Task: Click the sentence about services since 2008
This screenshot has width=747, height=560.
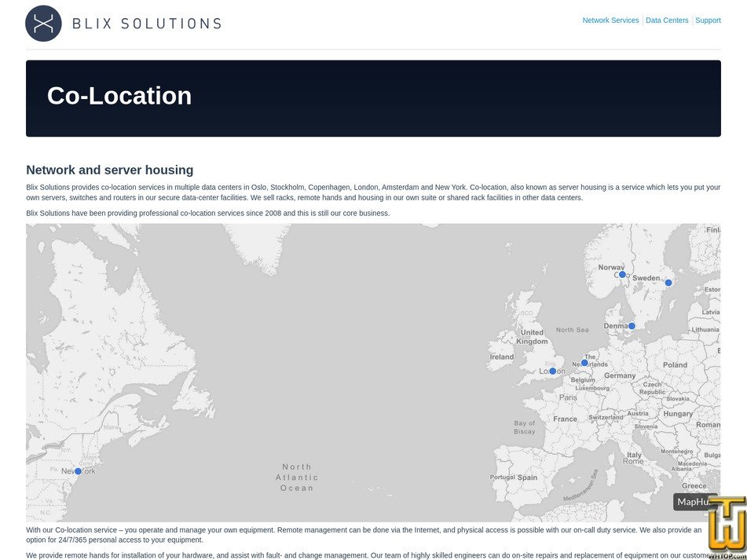Action: tap(207, 214)
